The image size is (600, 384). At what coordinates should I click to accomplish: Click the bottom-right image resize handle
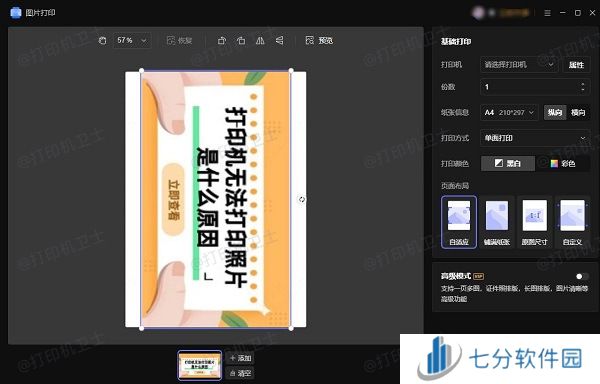pos(291,328)
